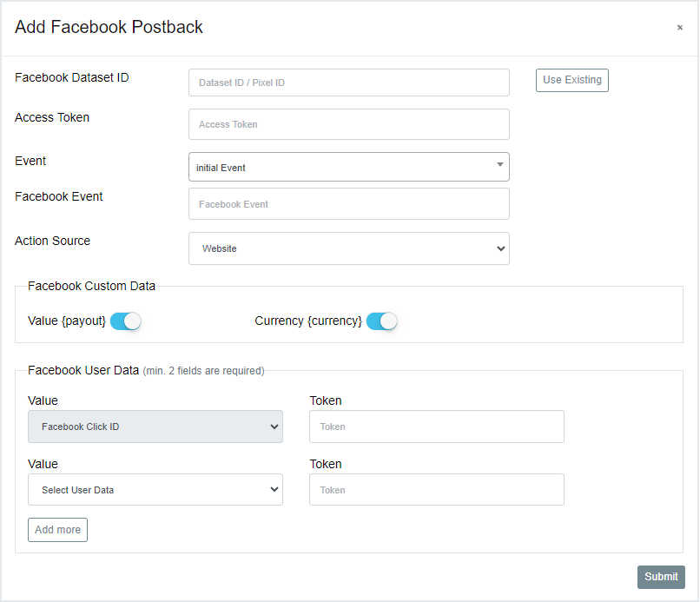Click the Access Token label text

coord(52,117)
